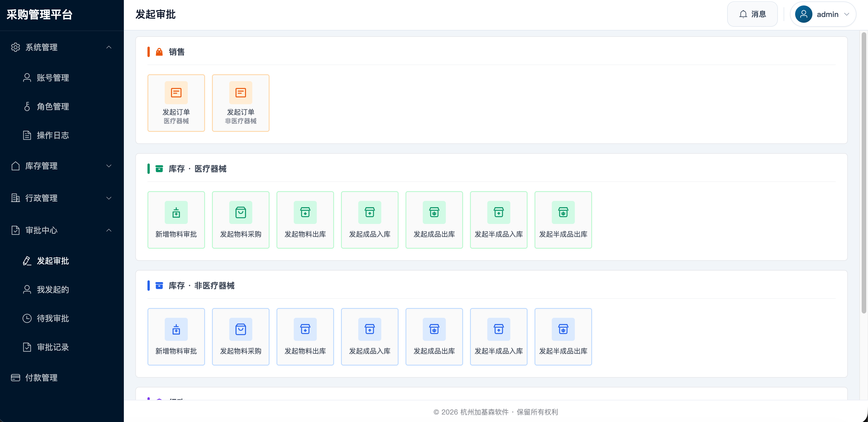Click the pen icon next to 发起审批
Image resolution: width=868 pixels, height=422 pixels.
[x=27, y=261]
